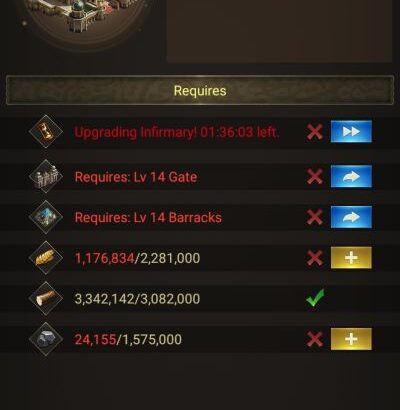
Task: Add more stone with gold plus button
Action: [x=351, y=339]
